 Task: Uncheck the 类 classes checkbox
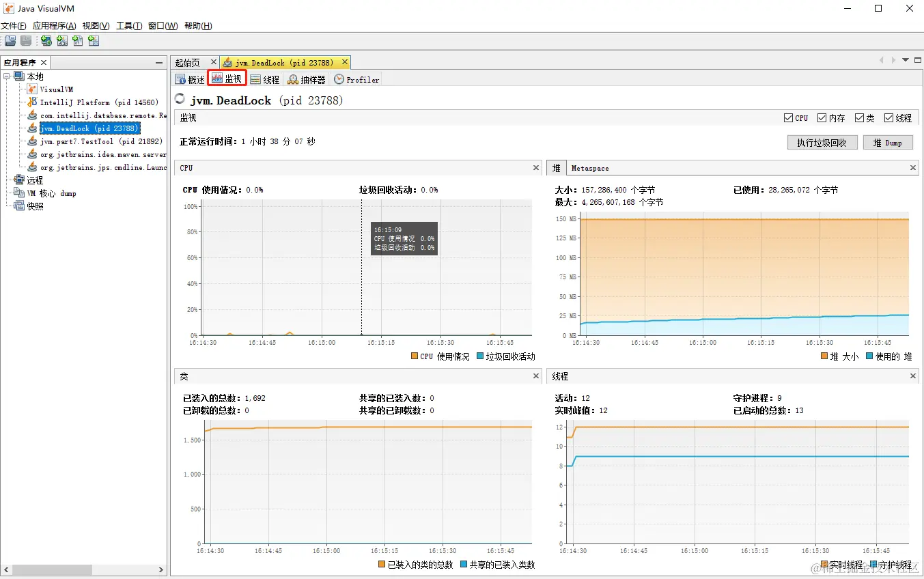click(859, 118)
